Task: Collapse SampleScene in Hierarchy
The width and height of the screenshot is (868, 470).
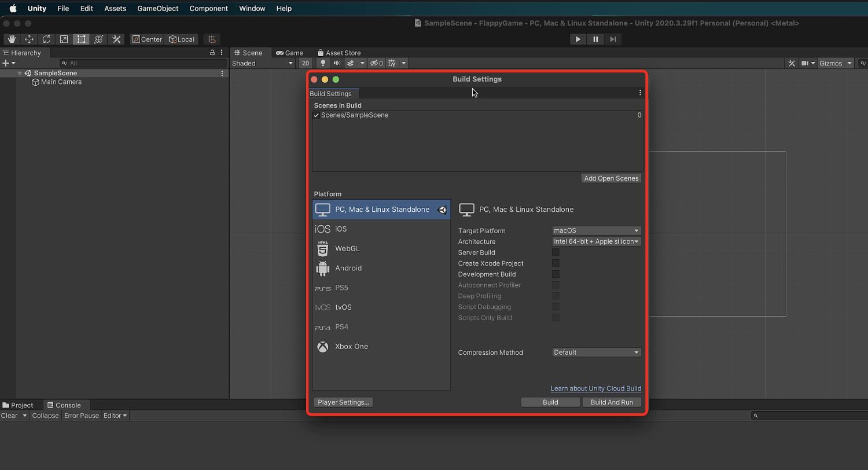Action: tap(20, 74)
